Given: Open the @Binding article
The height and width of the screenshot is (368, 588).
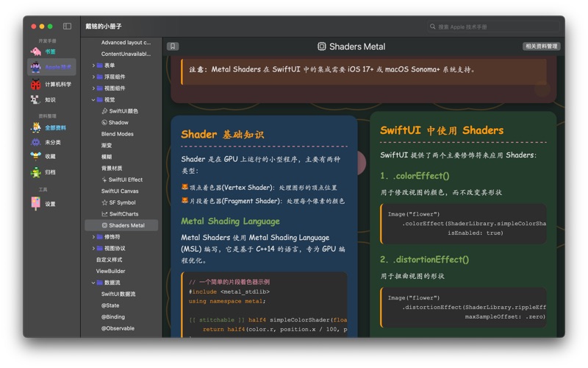Looking at the screenshot, I should tap(112, 317).
